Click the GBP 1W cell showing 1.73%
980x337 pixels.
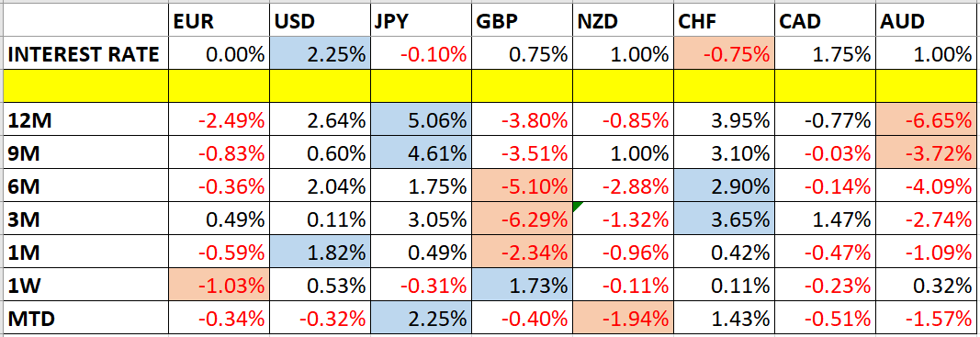[522, 285]
